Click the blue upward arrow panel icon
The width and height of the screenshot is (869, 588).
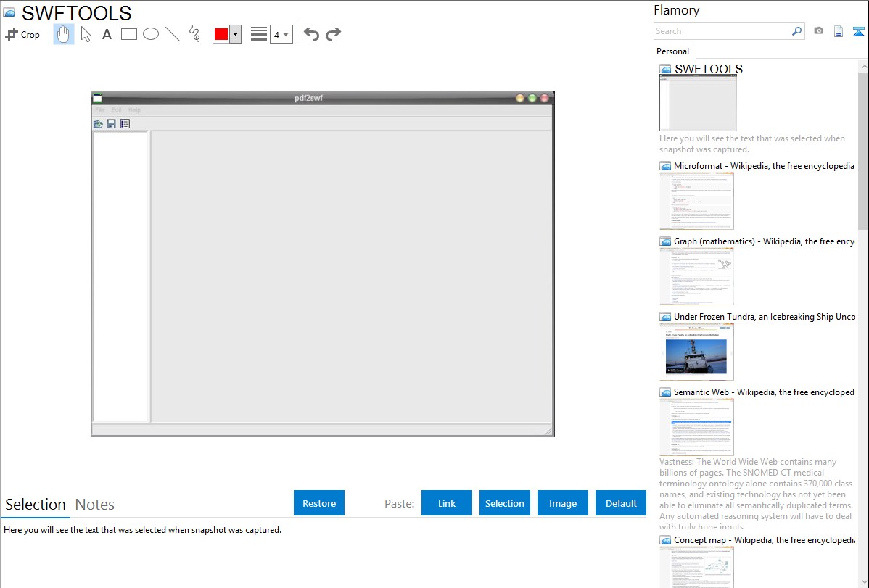coord(858,31)
